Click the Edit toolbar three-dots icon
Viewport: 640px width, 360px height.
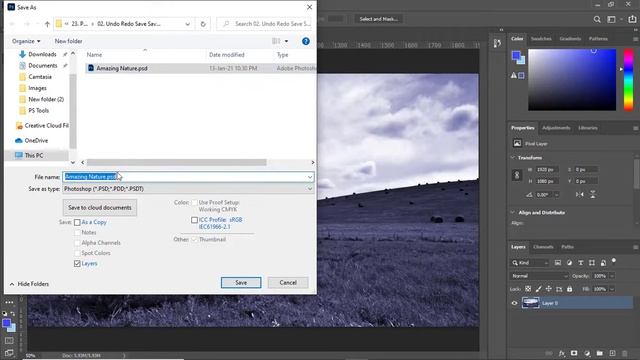coord(9,302)
